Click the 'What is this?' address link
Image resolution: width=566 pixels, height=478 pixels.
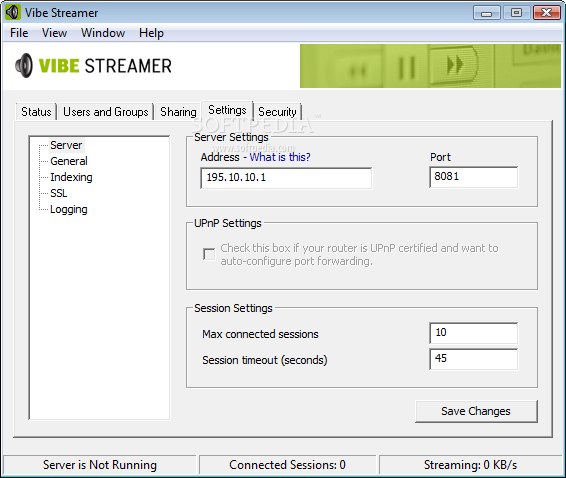(280, 157)
